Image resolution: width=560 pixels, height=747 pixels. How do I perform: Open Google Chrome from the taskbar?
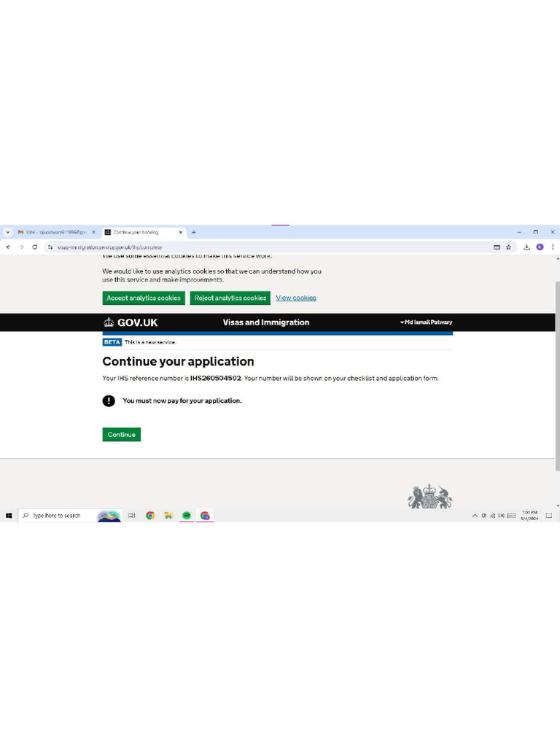[x=150, y=516]
